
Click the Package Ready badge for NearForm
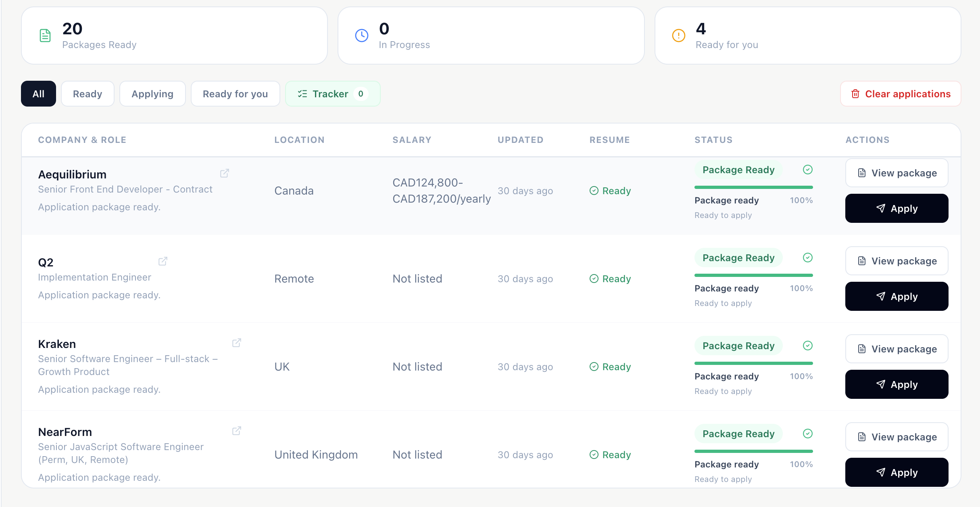(738, 434)
